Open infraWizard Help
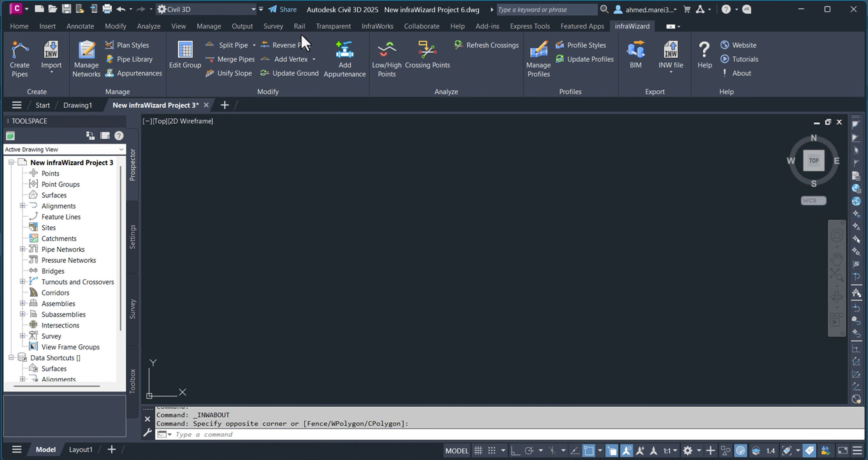 (704, 55)
